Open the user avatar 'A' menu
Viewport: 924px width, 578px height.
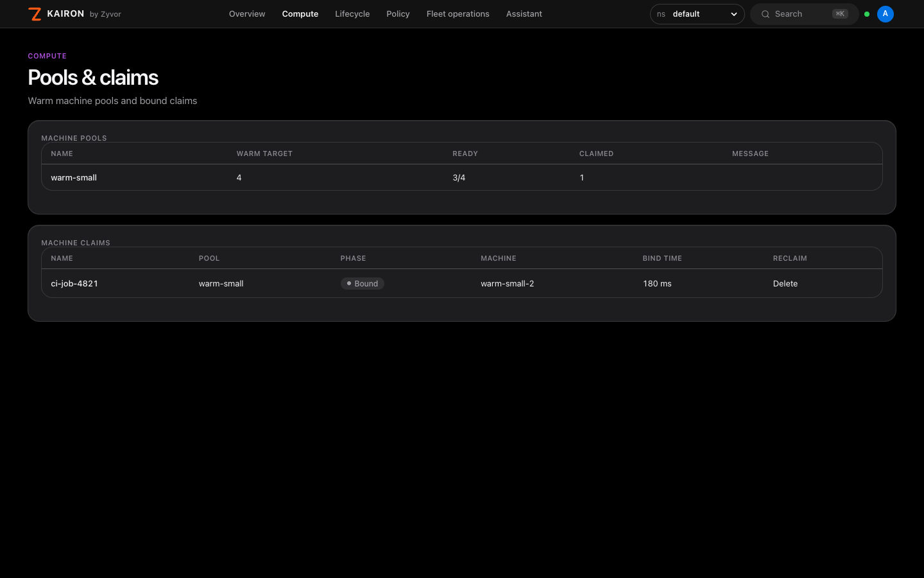point(886,14)
